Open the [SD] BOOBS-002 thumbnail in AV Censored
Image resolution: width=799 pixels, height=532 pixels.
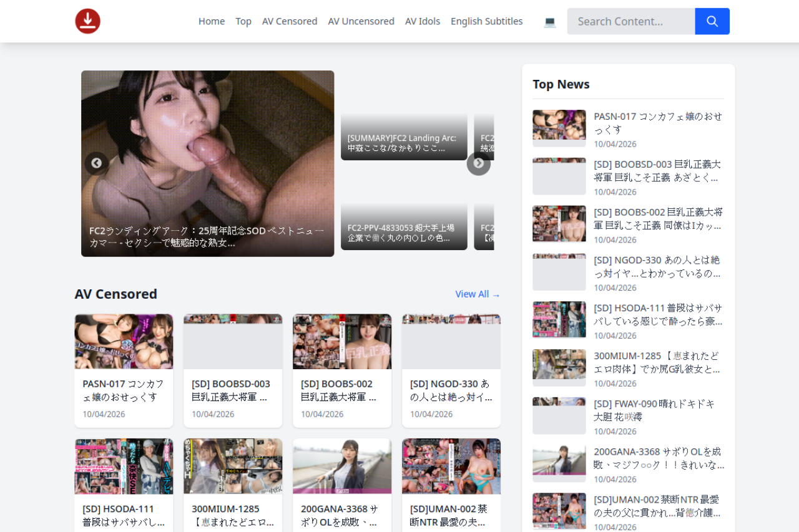click(342, 342)
